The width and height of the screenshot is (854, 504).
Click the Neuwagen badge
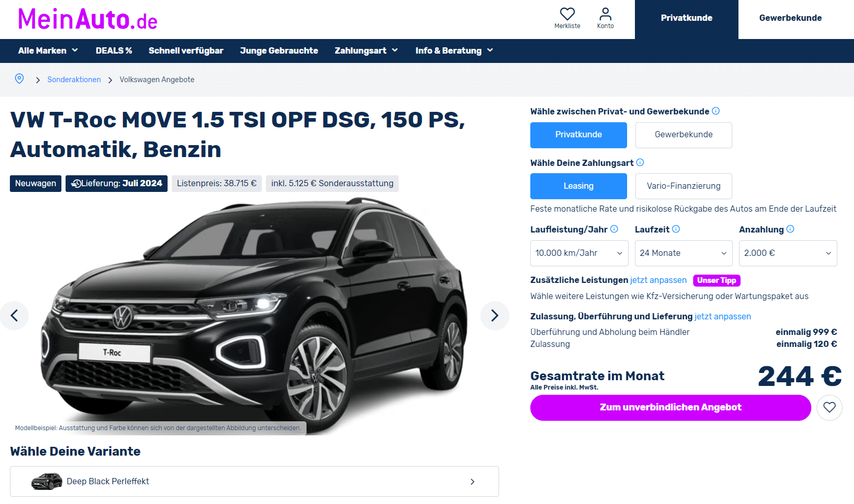35,184
